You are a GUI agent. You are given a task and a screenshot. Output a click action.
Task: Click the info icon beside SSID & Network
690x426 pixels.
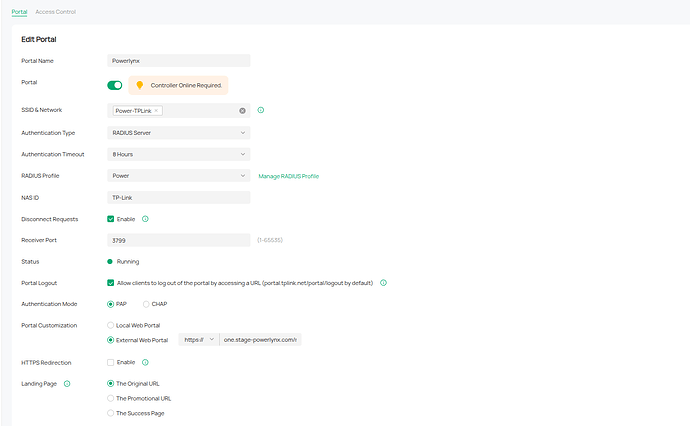[x=261, y=110]
